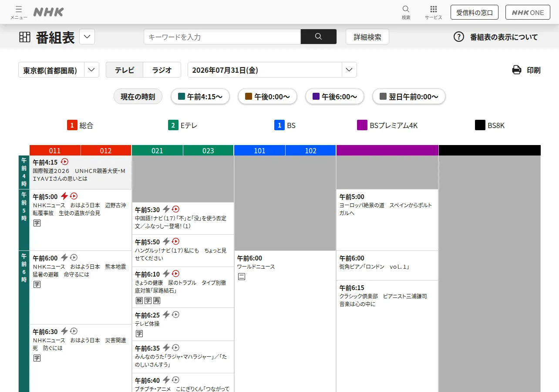The height and width of the screenshot is (392, 559).
Task: Click the play icon on 午前6:40 プチプチ・アニメ
Action: [x=175, y=380]
